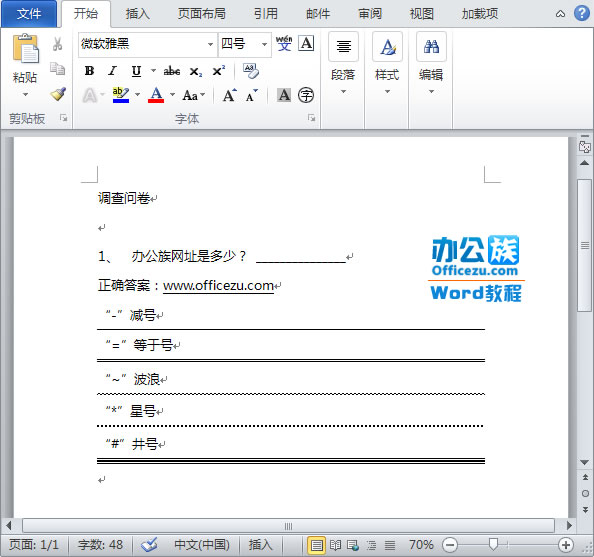Open highlight color dropdown arrow
Screen dimensions: 594x557
[138, 94]
